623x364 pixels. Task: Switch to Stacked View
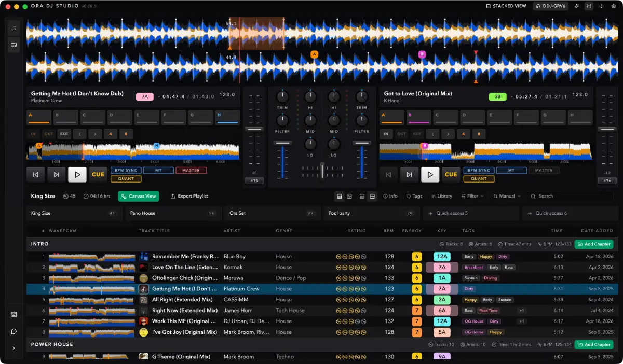pos(506,6)
